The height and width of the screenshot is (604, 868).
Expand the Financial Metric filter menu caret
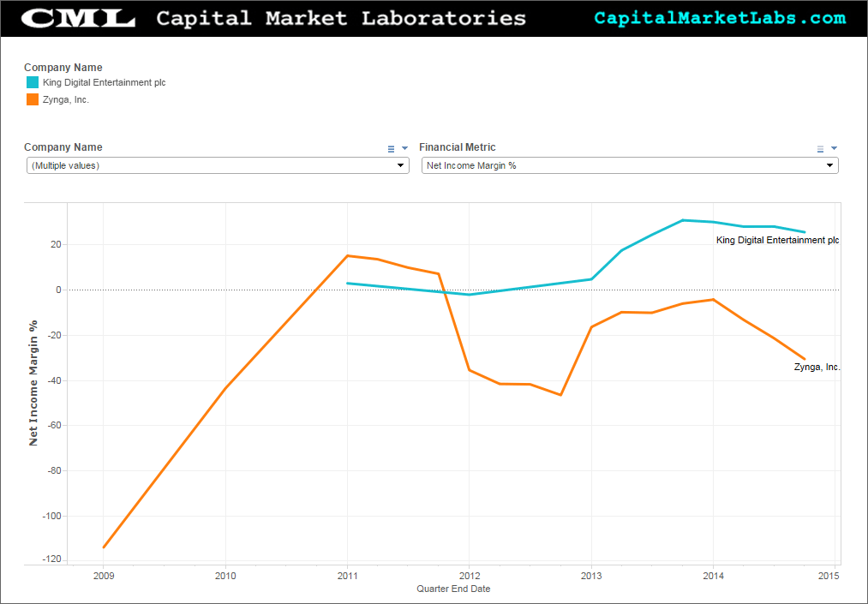click(x=835, y=148)
